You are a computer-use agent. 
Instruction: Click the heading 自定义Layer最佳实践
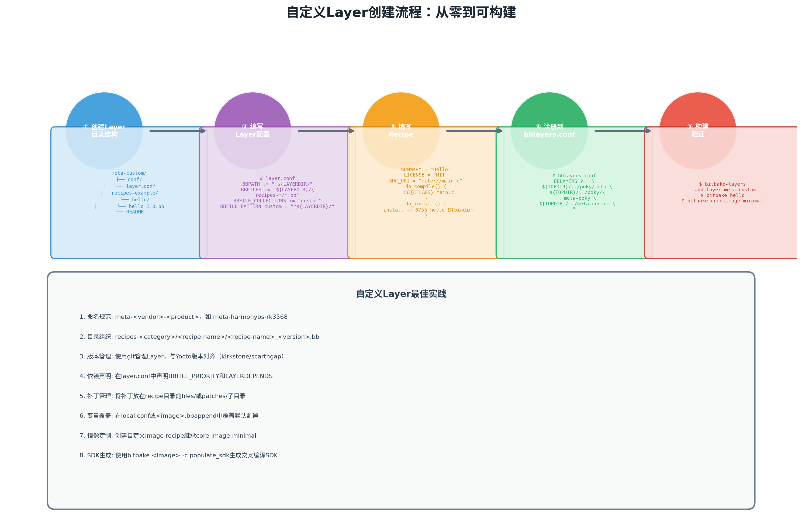[401, 294]
